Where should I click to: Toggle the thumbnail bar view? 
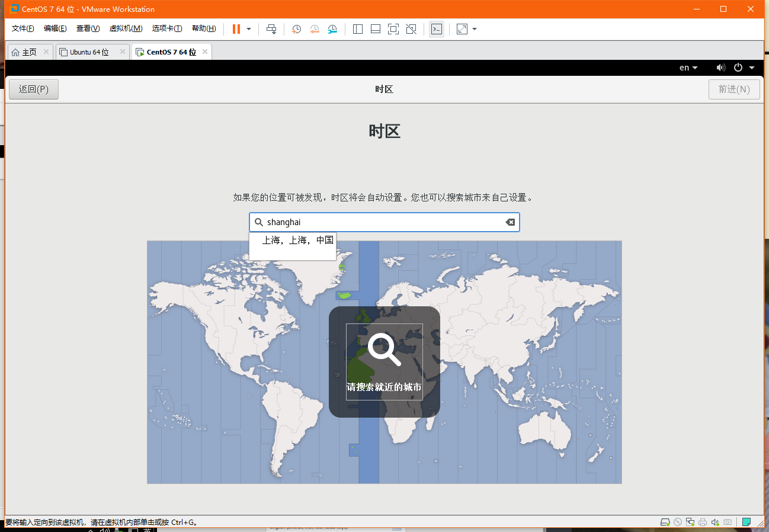click(x=375, y=29)
